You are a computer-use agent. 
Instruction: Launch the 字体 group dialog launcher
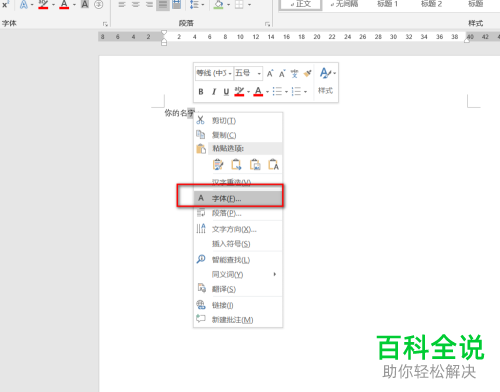(x=105, y=24)
